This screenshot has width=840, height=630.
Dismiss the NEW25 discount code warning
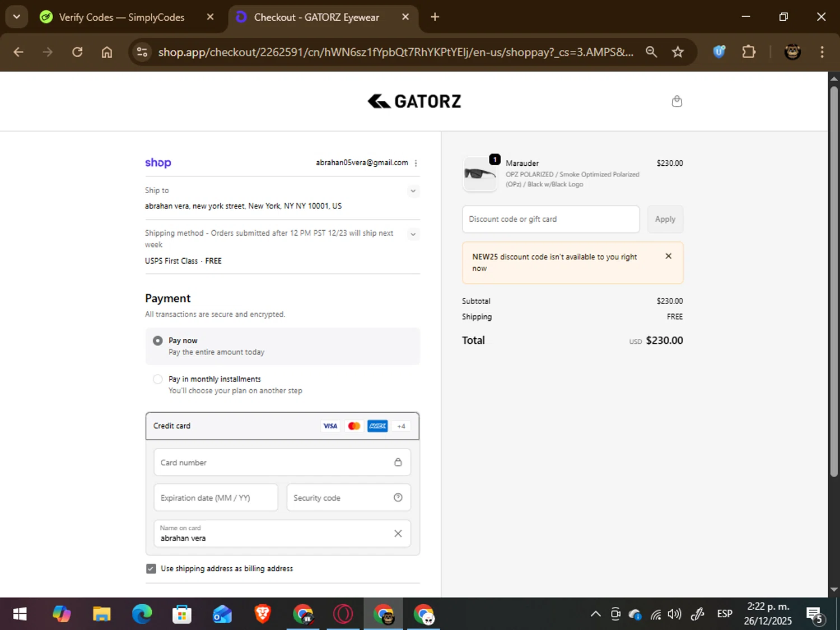click(x=668, y=256)
